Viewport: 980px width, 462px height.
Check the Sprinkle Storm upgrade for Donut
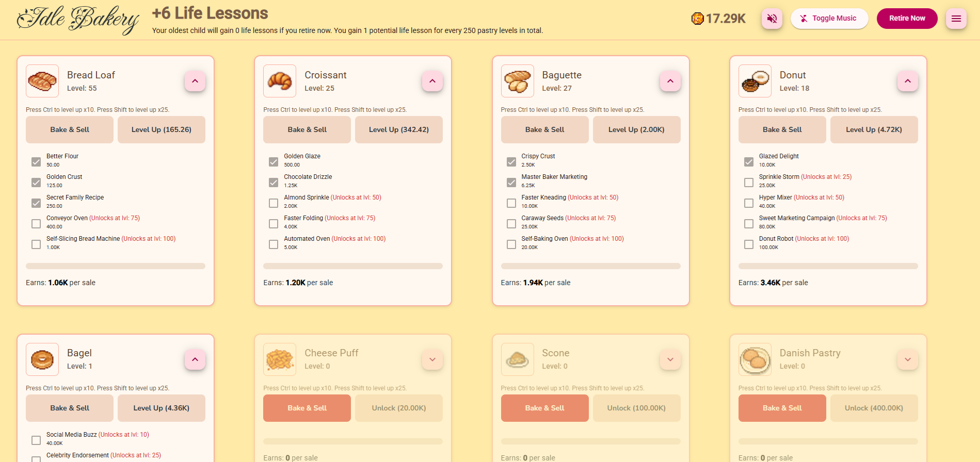[x=749, y=182]
